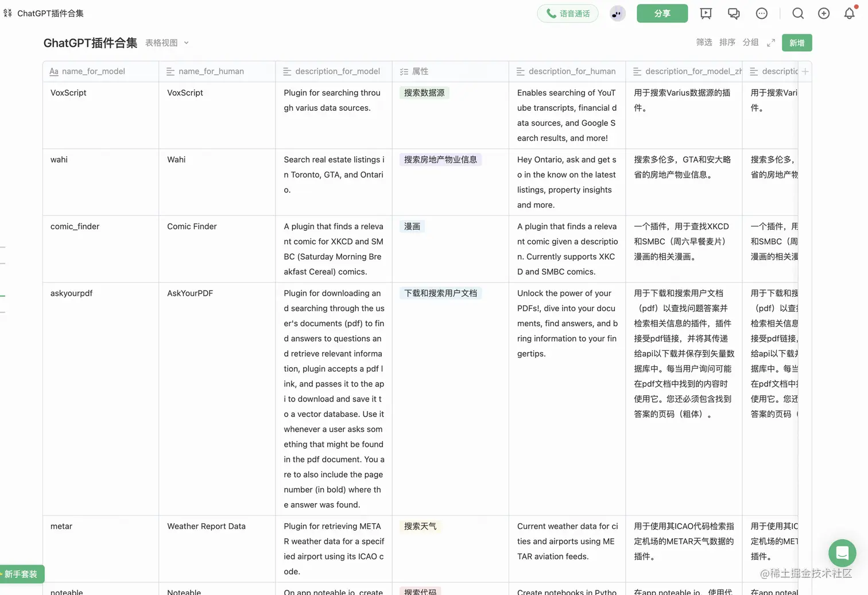Viewport: 868px width, 595px height.
Task: Click the 下载和搜索用户文档 tag
Action: point(440,293)
